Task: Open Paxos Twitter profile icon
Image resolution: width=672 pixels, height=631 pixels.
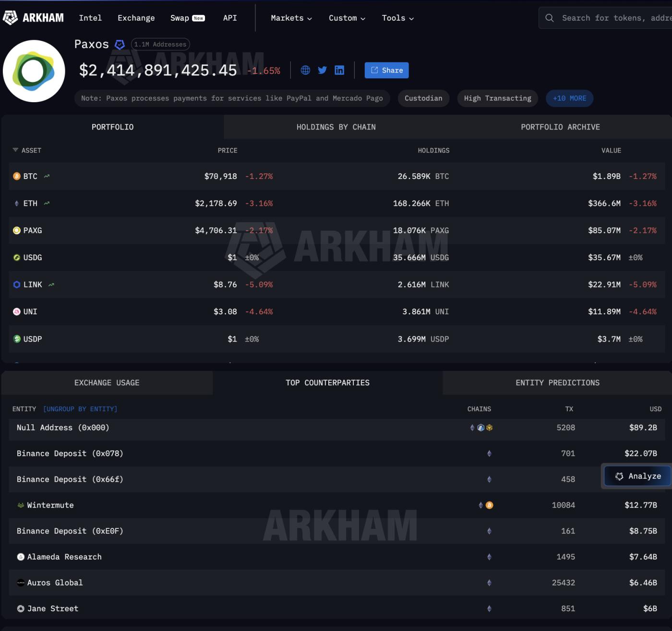Action: tap(323, 70)
